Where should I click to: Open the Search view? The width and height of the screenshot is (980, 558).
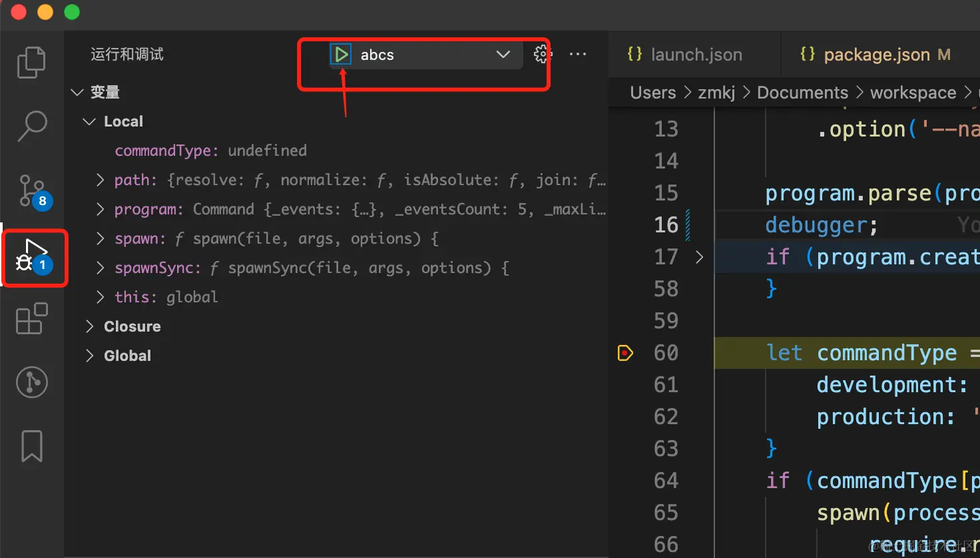coord(31,126)
